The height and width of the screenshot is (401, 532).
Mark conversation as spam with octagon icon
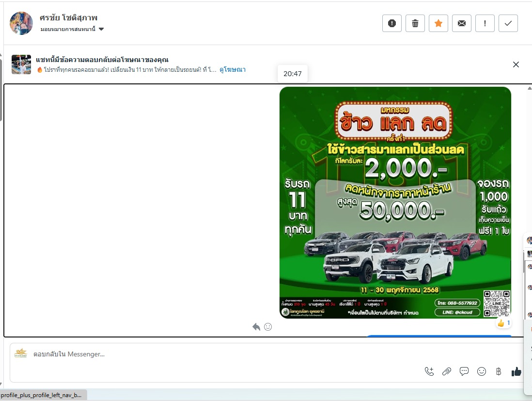click(x=392, y=23)
